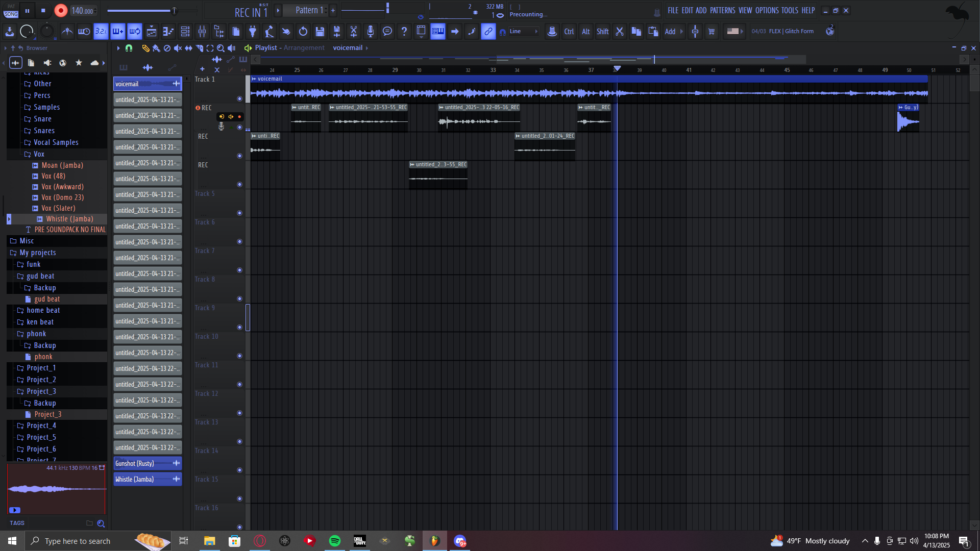Image resolution: width=980 pixels, height=551 pixels.
Task: Click the microphone recording icon
Action: pos(371,32)
